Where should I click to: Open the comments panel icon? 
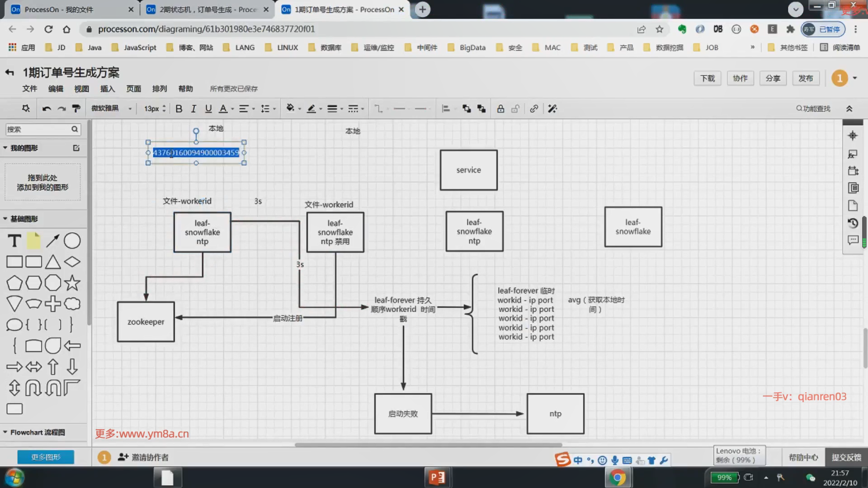pos(853,240)
